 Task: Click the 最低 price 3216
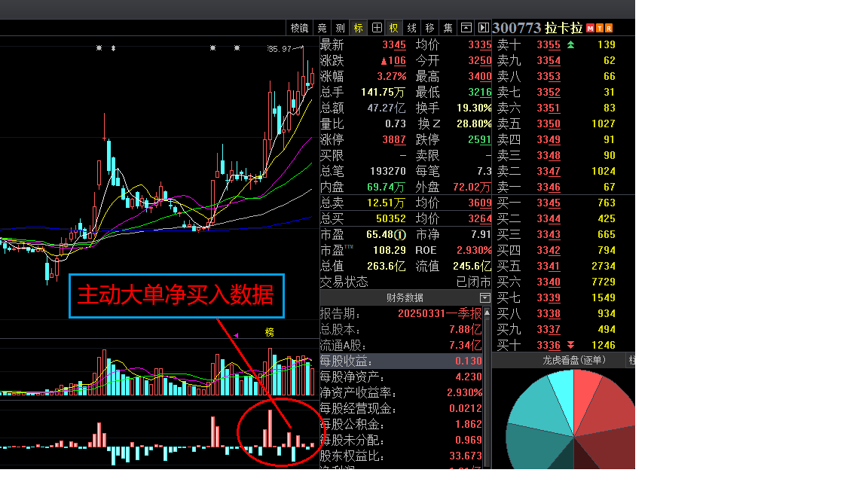pos(479,93)
